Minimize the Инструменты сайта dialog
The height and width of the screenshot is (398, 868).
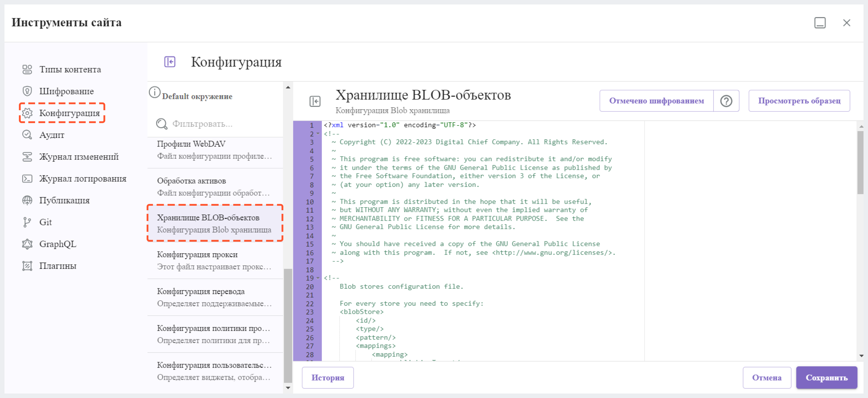pyautogui.click(x=820, y=23)
